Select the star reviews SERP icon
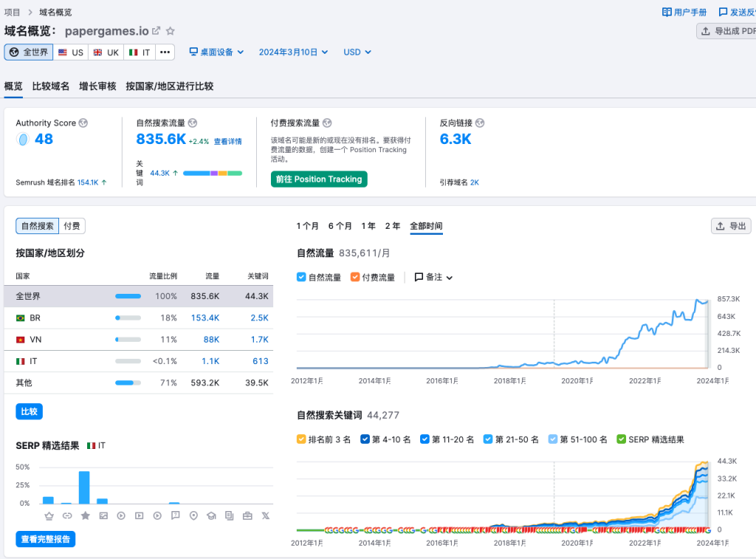This screenshot has height=559, width=756. pos(86,515)
